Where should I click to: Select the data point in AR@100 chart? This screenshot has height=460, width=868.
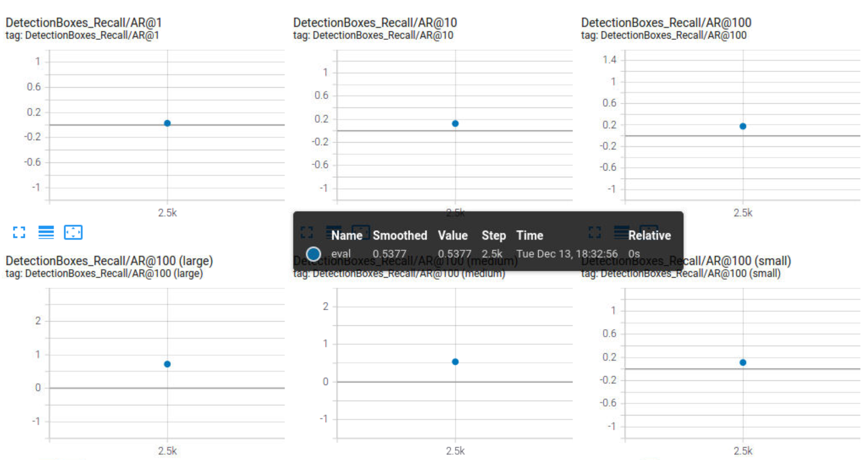click(743, 126)
